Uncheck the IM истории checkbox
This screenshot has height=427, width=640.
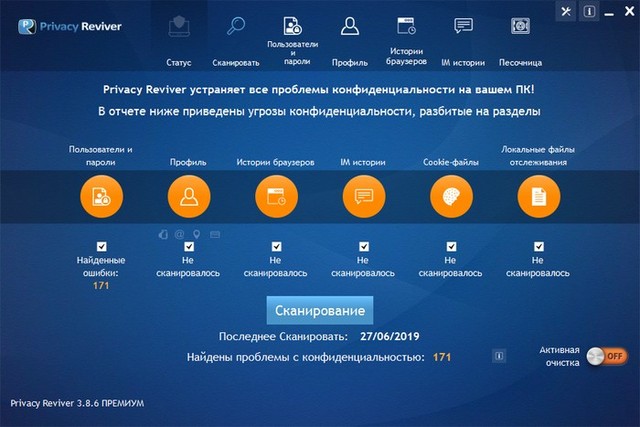click(364, 247)
